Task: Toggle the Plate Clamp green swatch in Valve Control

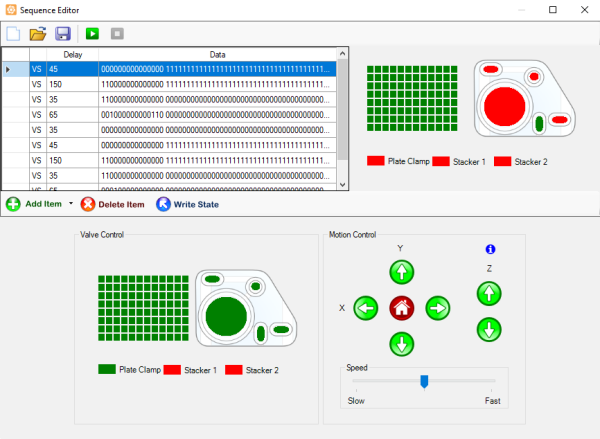Action: [106, 370]
